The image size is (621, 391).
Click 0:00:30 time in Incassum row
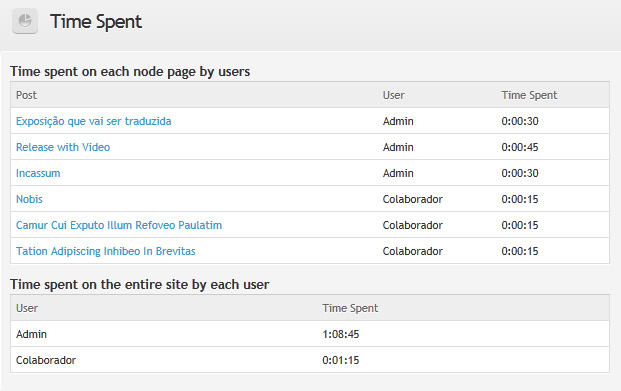520,173
